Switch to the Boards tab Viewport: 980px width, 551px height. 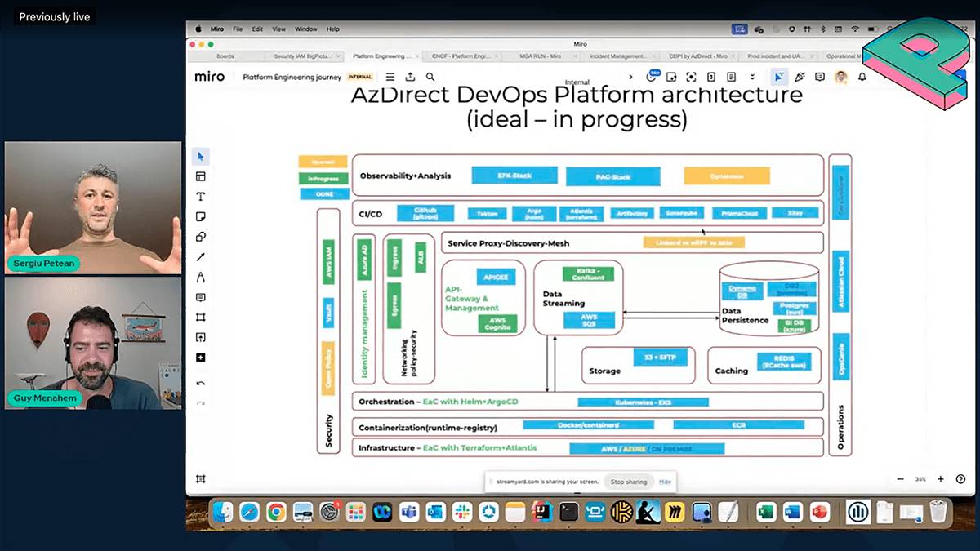click(x=225, y=56)
